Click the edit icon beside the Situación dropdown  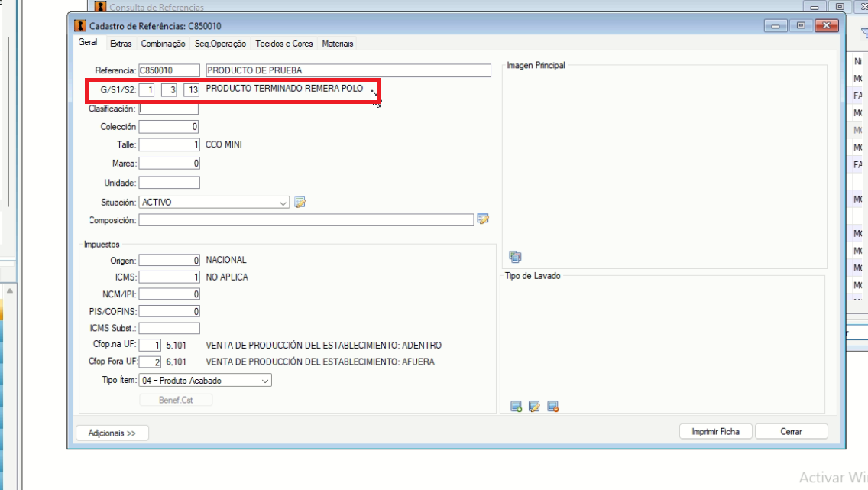point(300,202)
